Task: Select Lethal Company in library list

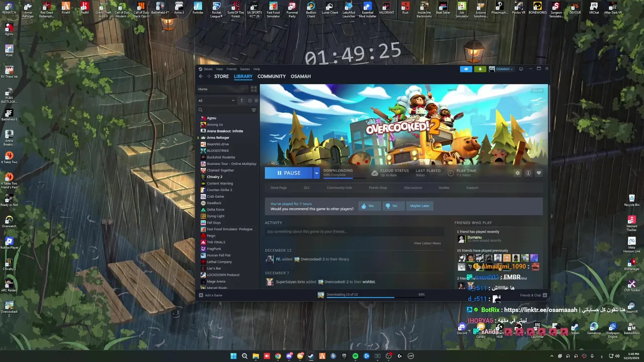Action: [x=219, y=262]
